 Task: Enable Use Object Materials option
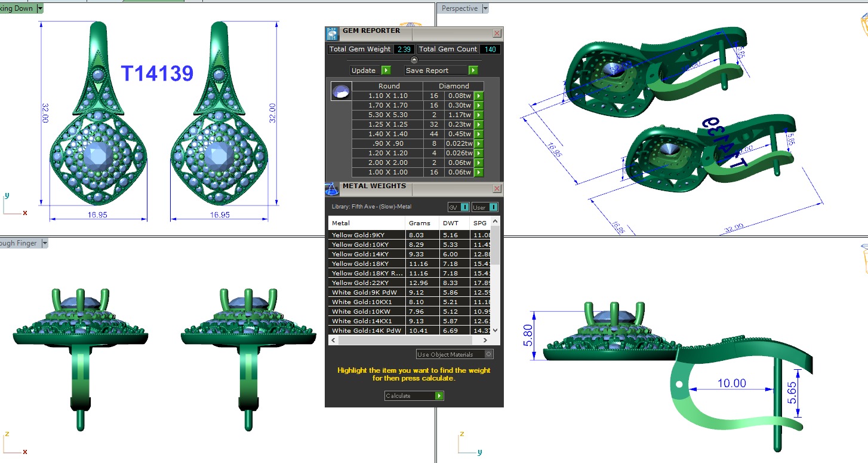(489, 354)
